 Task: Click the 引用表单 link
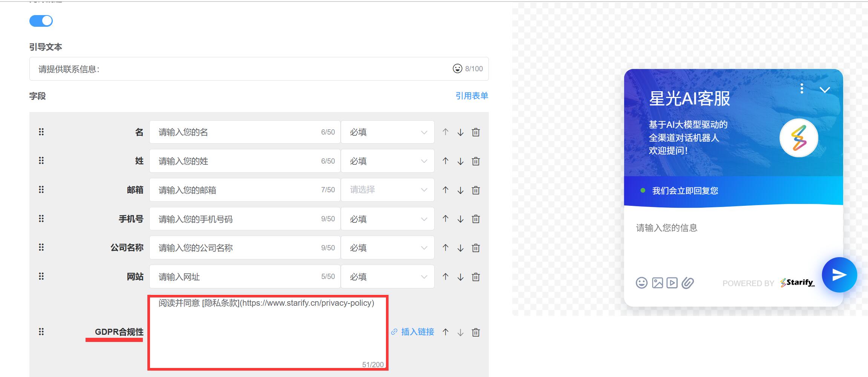click(x=472, y=96)
